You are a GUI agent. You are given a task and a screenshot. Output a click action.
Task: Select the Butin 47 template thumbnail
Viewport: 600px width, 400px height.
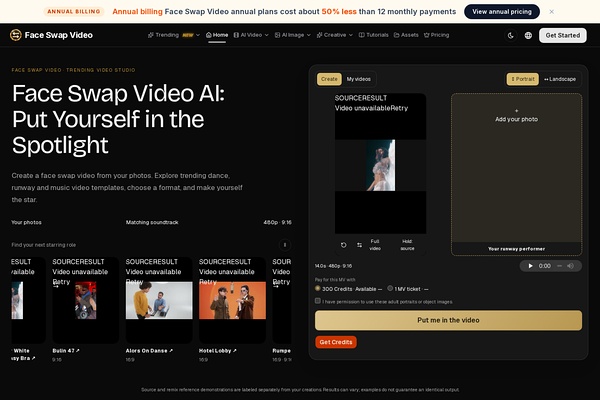(x=85, y=300)
